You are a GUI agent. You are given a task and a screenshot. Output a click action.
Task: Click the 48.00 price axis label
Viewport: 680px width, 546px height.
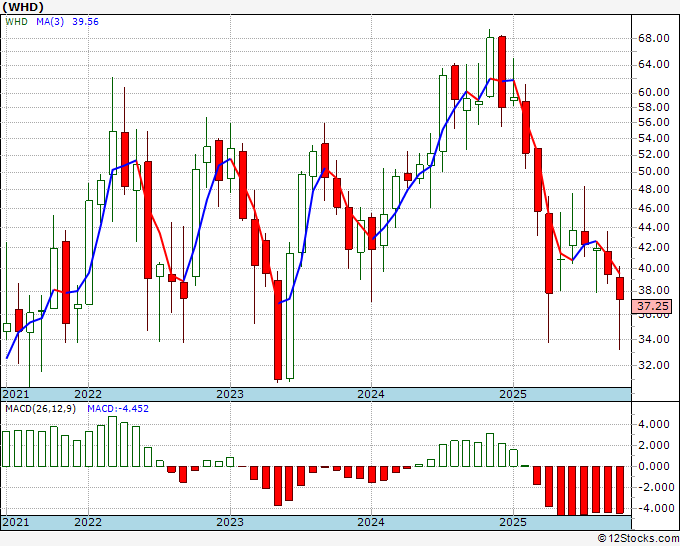tap(654, 189)
